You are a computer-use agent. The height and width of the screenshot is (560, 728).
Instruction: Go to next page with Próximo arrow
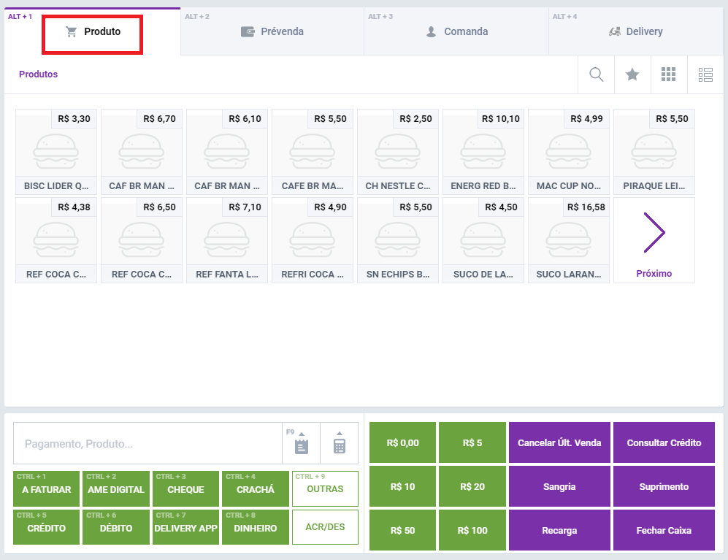pos(654,240)
